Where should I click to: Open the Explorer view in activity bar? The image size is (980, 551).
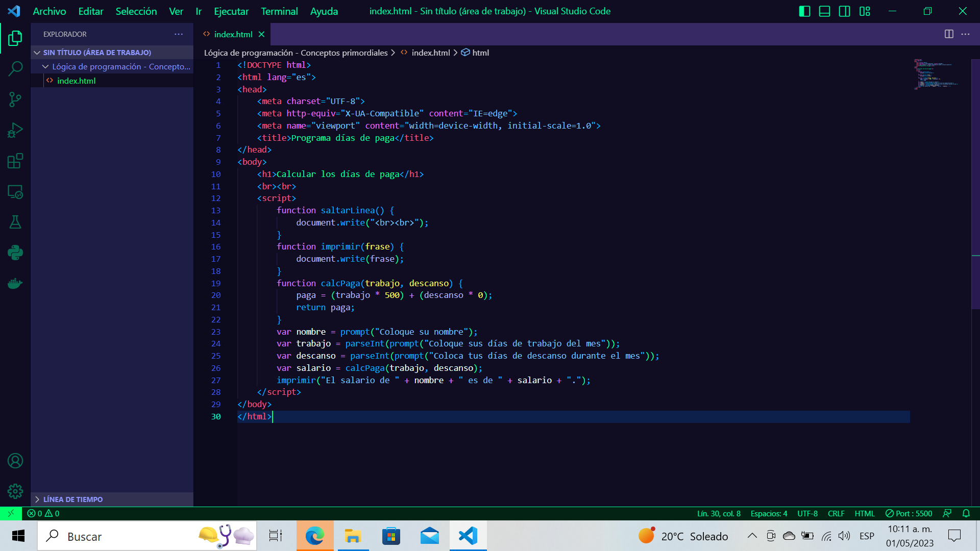click(15, 38)
